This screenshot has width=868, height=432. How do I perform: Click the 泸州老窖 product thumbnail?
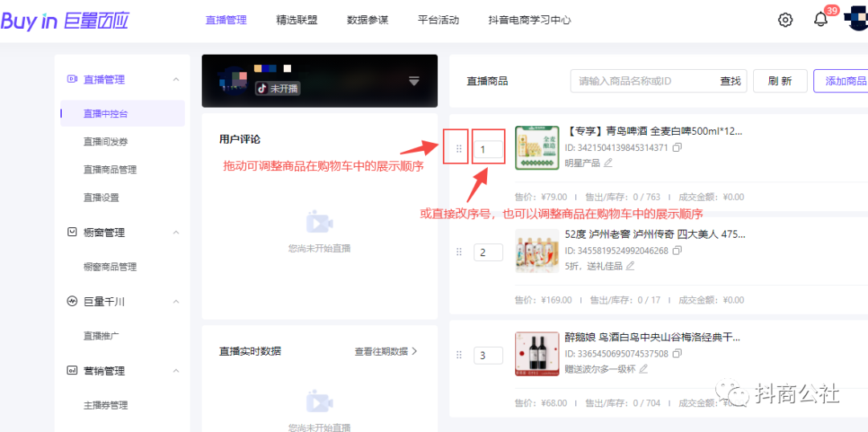(x=536, y=251)
